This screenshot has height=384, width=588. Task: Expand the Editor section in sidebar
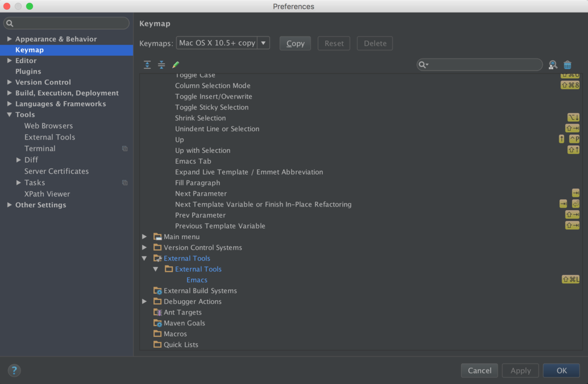[x=9, y=60]
